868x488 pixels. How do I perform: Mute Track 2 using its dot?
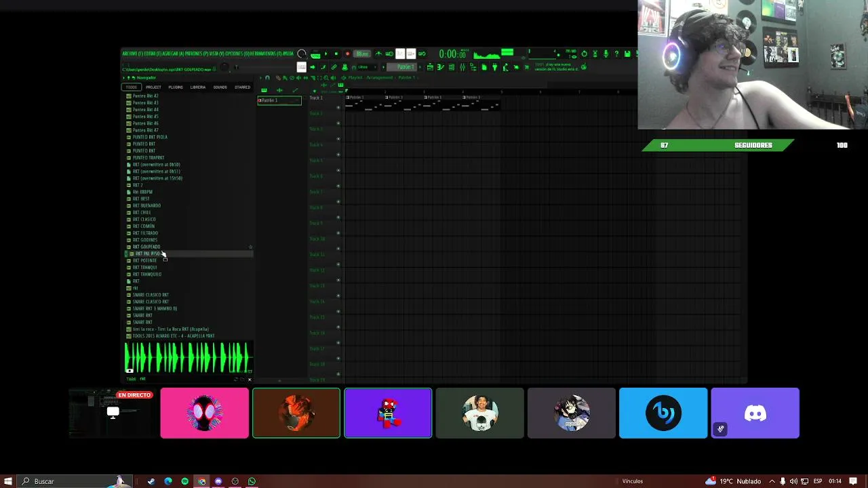(x=338, y=123)
